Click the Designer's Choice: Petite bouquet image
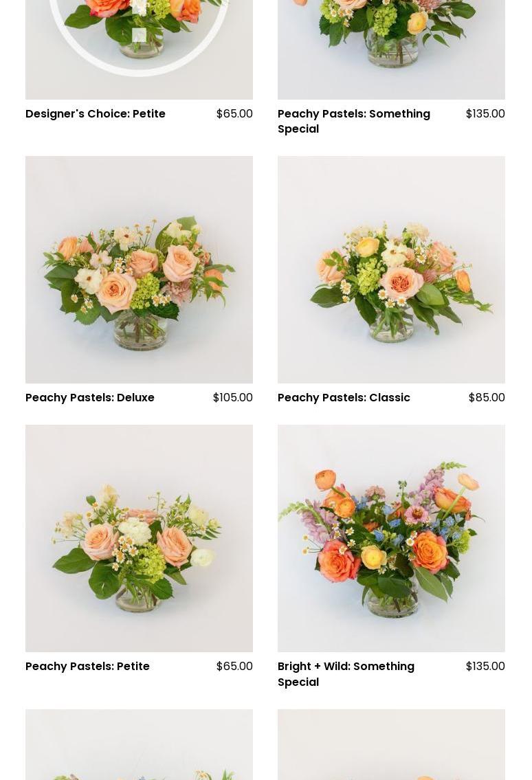 point(139,49)
